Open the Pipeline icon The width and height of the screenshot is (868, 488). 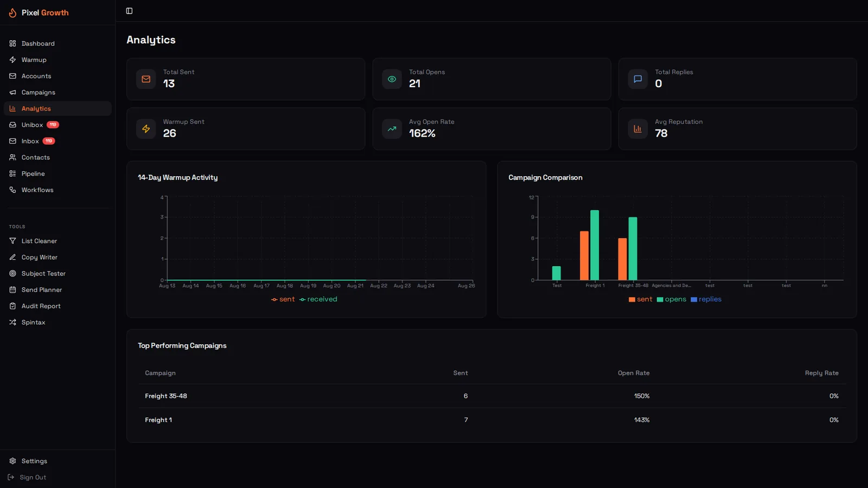pyautogui.click(x=12, y=174)
